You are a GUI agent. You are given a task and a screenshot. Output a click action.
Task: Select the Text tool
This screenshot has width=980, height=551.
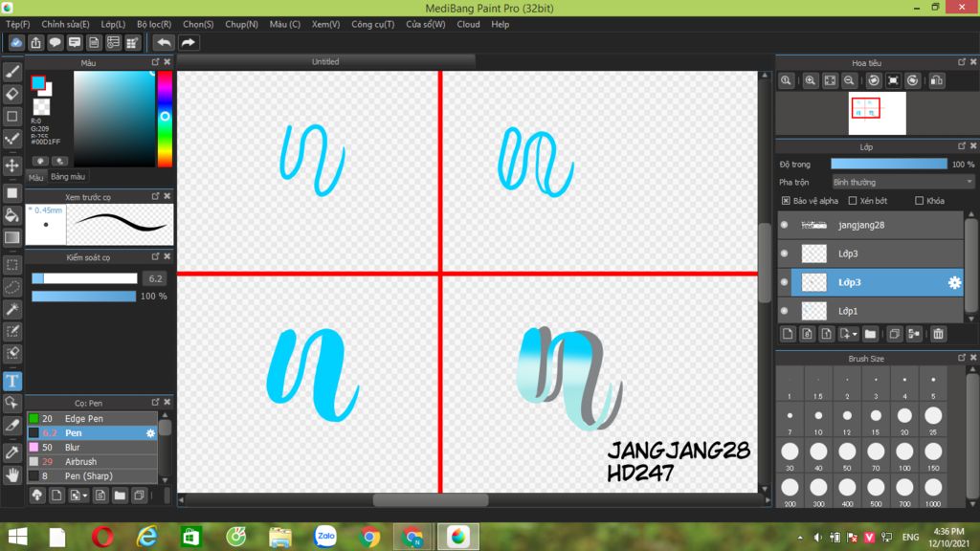pos(11,381)
